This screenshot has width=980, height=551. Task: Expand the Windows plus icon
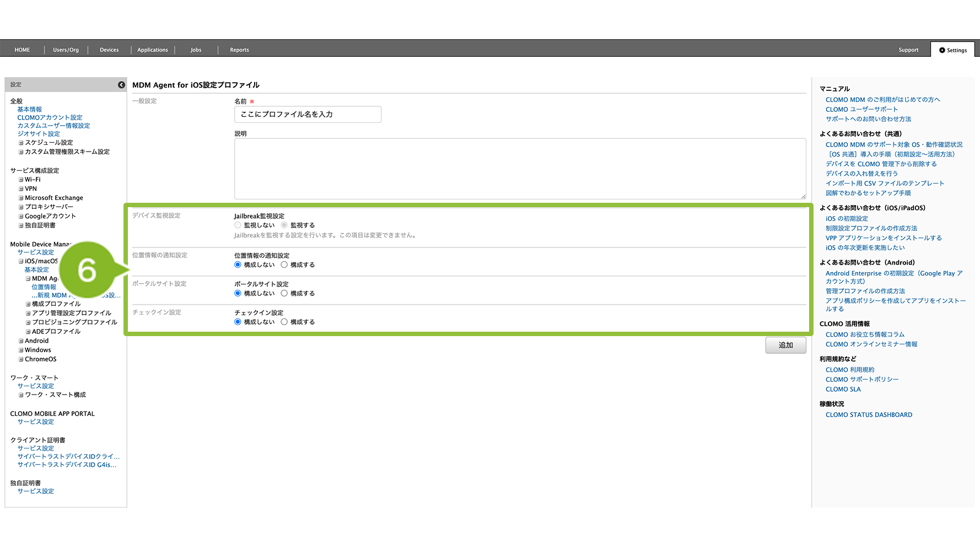point(21,350)
